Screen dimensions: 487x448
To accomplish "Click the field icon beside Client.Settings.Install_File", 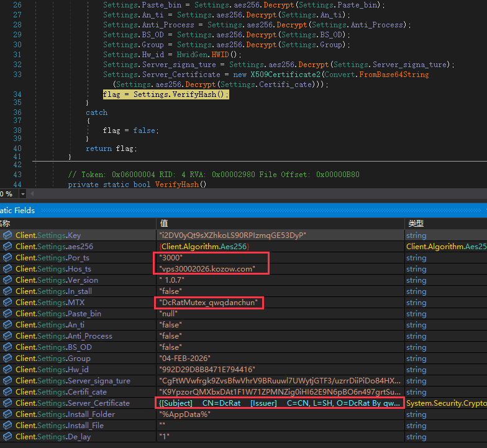I will click(7, 425).
